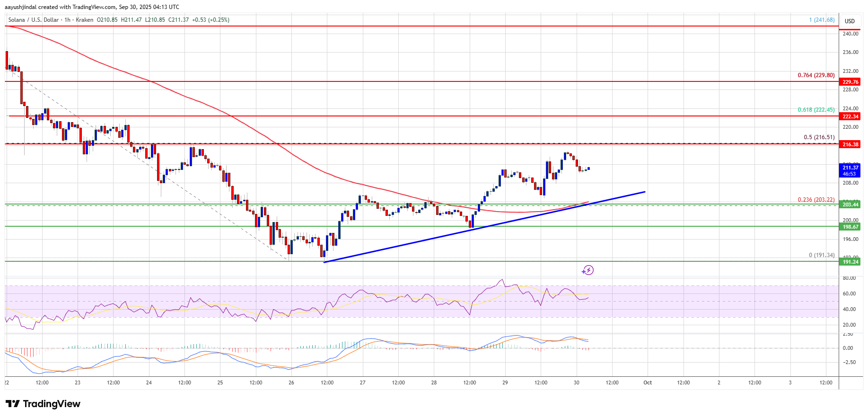This screenshot has width=868, height=418.
Task: Select the 203.44 green price tag
Action: pyautogui.click(x=850, y=205)
